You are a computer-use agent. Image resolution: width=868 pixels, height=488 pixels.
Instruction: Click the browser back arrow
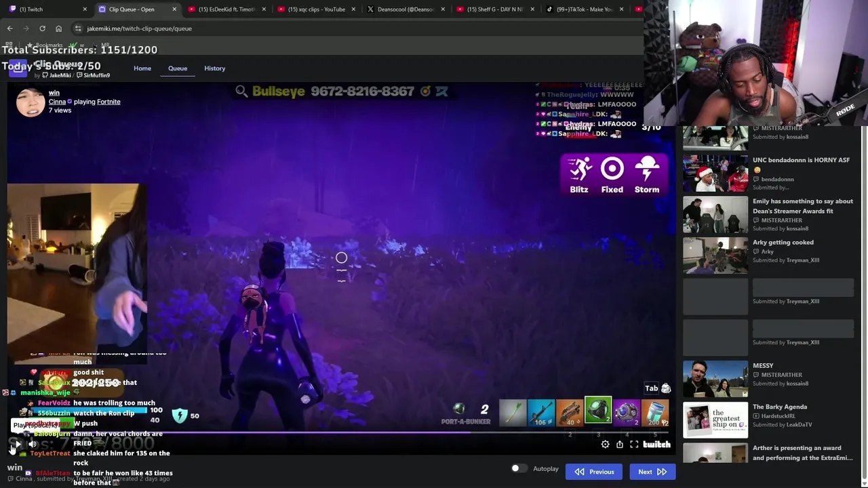tap(10, 28)
